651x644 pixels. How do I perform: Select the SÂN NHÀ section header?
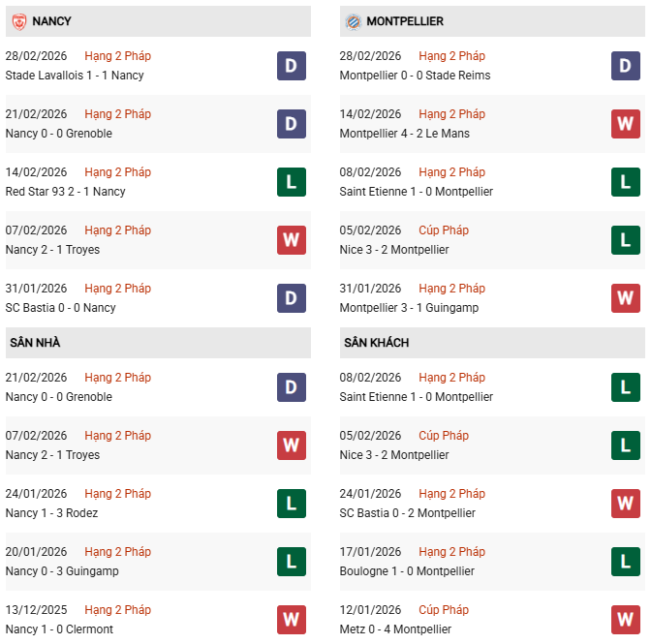point(36,343)
